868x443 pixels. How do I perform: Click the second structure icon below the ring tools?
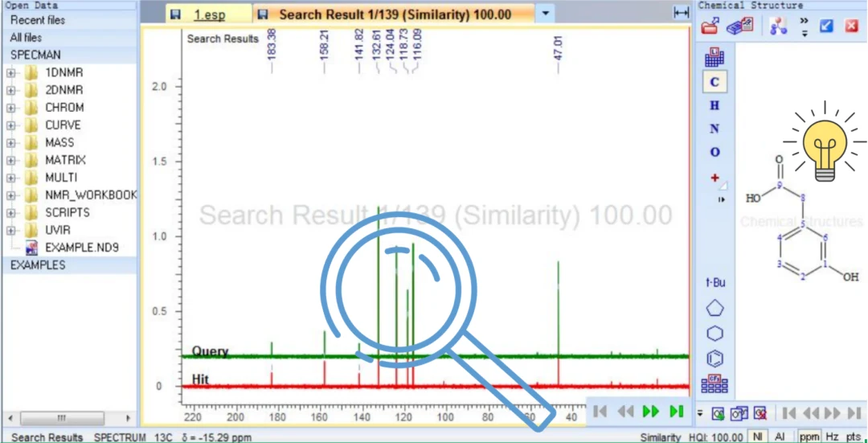[739, 413]
